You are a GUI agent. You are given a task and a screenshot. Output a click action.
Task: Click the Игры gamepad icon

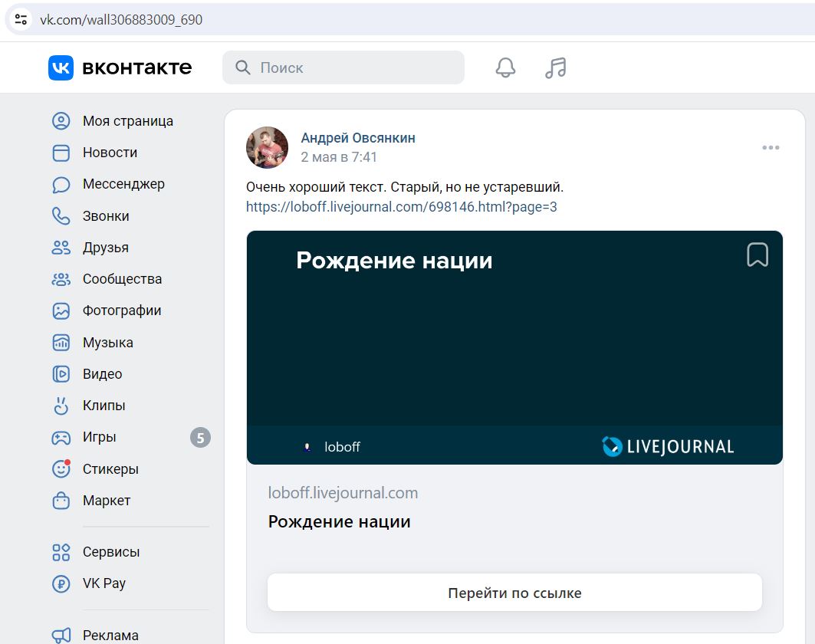point(61,438)
